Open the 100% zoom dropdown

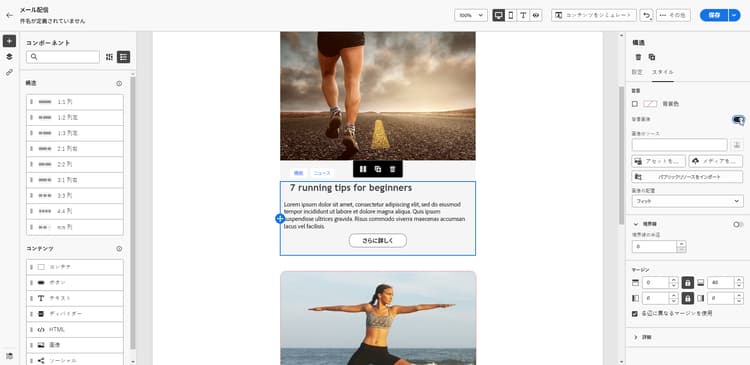[x=471, y=15]
